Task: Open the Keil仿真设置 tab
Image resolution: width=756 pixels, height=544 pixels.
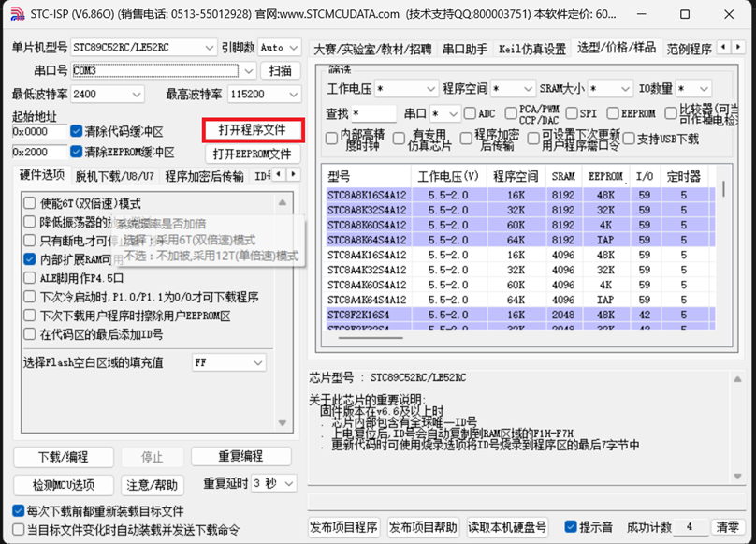Action: [x=531, y=49]
